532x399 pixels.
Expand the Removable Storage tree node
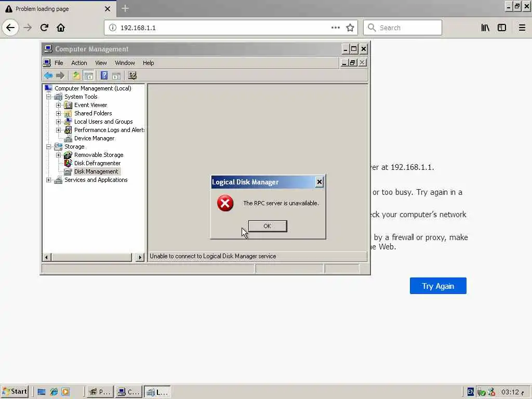click(58, 155)
